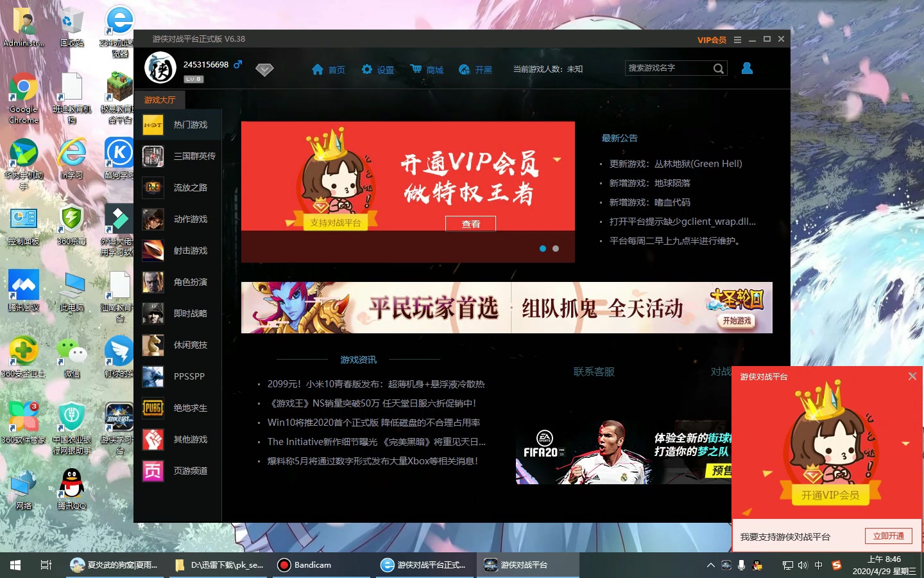Open the 小米10青春版 news article link
924x578 pixels.
coord(376,383)
